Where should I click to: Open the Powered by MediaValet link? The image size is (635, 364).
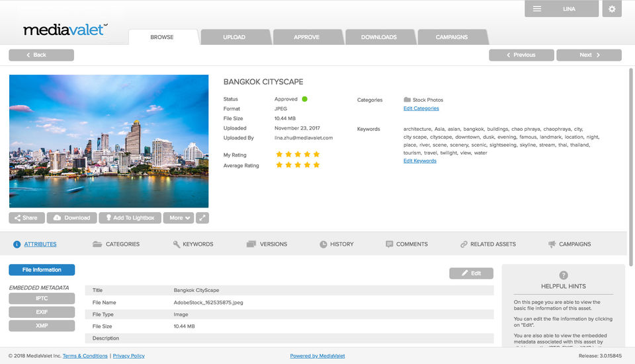coord(317,356)
